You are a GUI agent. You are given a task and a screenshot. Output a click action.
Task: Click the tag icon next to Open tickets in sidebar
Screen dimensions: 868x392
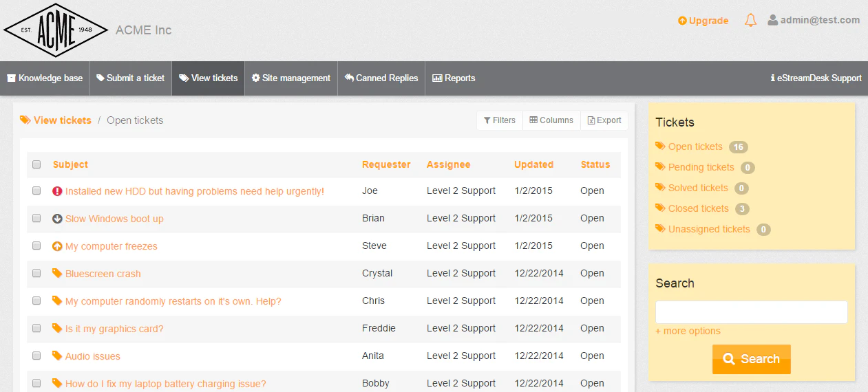[x=660, y=146]
